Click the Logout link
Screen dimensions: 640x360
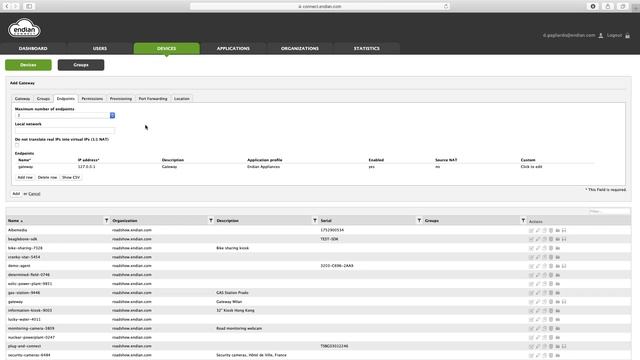point(614,36)
